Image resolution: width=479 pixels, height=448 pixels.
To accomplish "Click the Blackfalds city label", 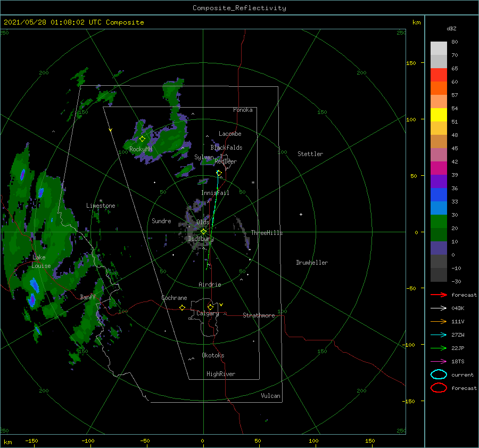I will tap(226, 148).
